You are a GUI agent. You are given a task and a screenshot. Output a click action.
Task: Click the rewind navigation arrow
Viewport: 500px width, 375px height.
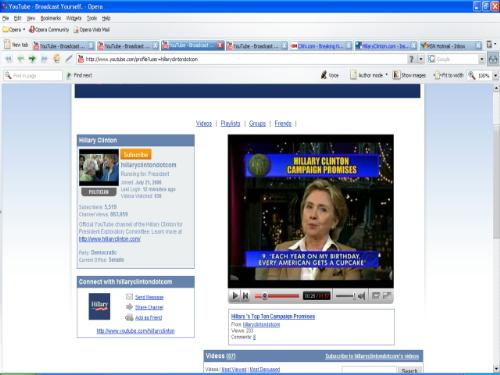[8, 59]
